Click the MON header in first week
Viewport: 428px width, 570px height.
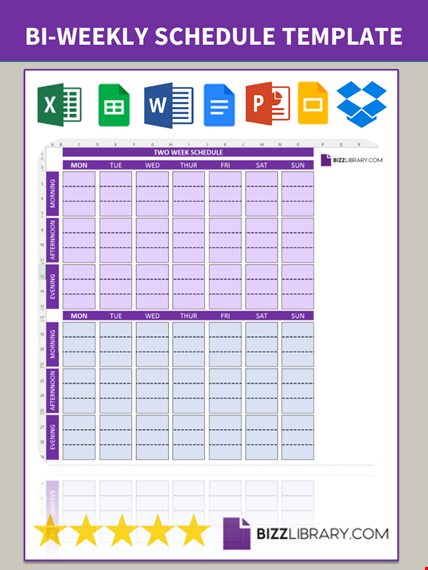click(x=79, y=165)
